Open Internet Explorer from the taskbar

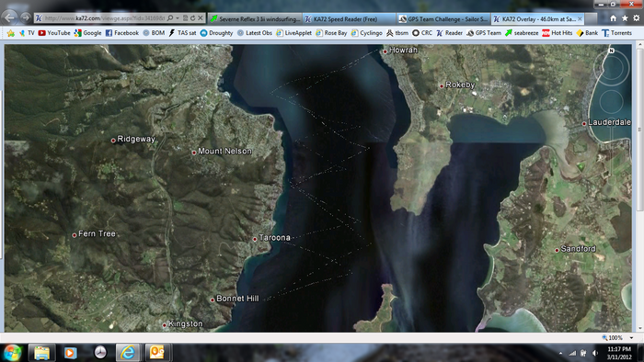(128, 352)
